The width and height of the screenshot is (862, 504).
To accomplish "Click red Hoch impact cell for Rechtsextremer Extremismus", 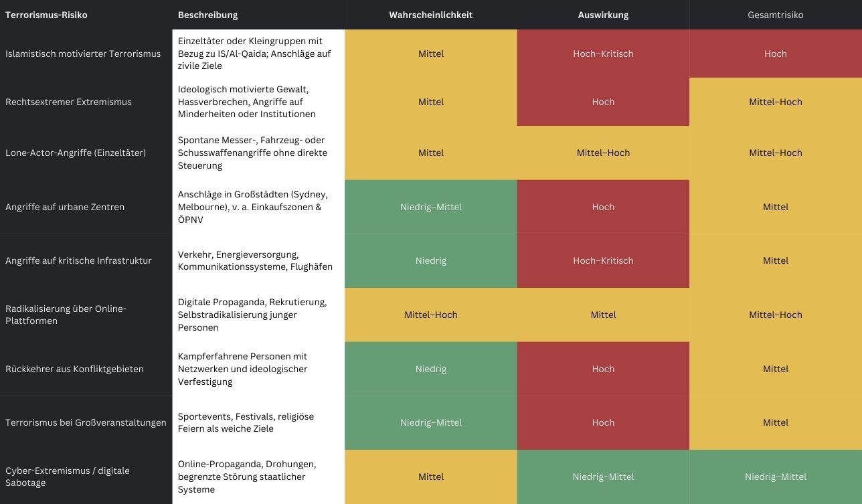I will (x=603, y=102).
